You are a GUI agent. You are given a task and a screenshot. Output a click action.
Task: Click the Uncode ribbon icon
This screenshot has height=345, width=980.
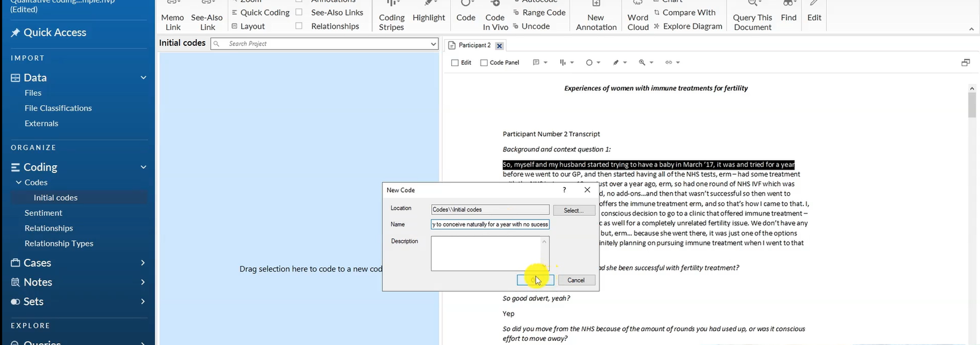(x=516, y=26)
